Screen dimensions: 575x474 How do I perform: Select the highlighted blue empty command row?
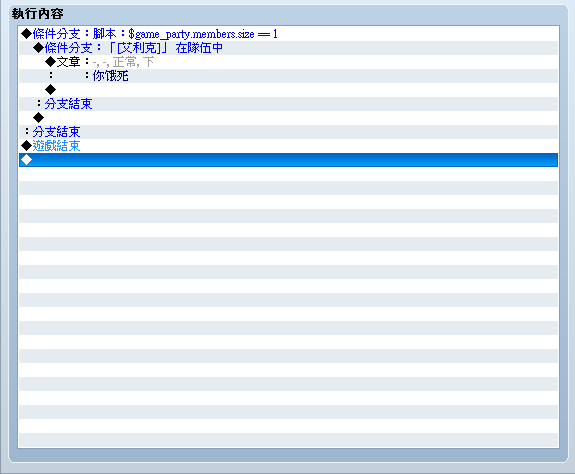click(x=288, y=160)
